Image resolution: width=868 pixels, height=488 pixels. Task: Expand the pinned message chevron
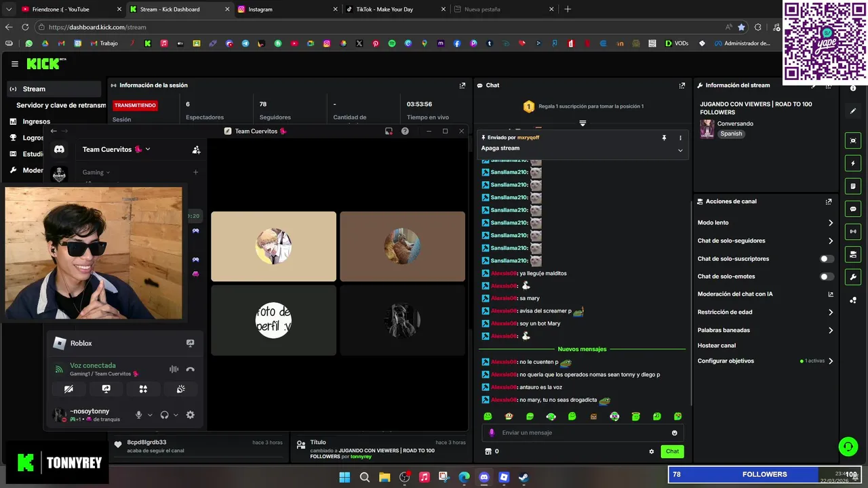point(680,150)
